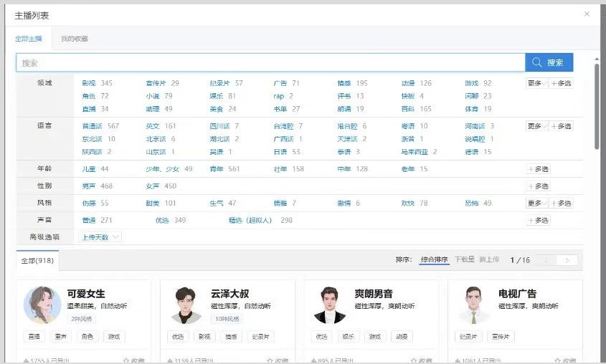Switch to 全部主播 tab
606x364 pixels.
29,39
